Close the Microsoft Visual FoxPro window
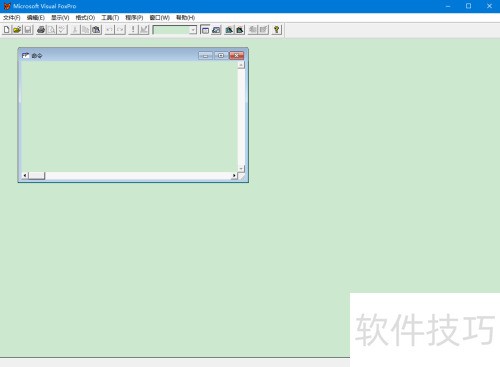 [489, 6]
